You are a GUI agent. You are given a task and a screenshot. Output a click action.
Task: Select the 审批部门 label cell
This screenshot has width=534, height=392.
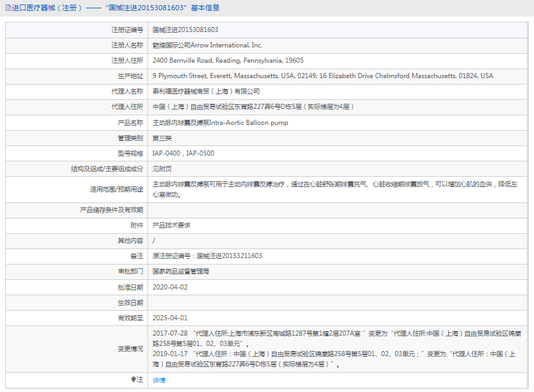(x=77, y=272)
